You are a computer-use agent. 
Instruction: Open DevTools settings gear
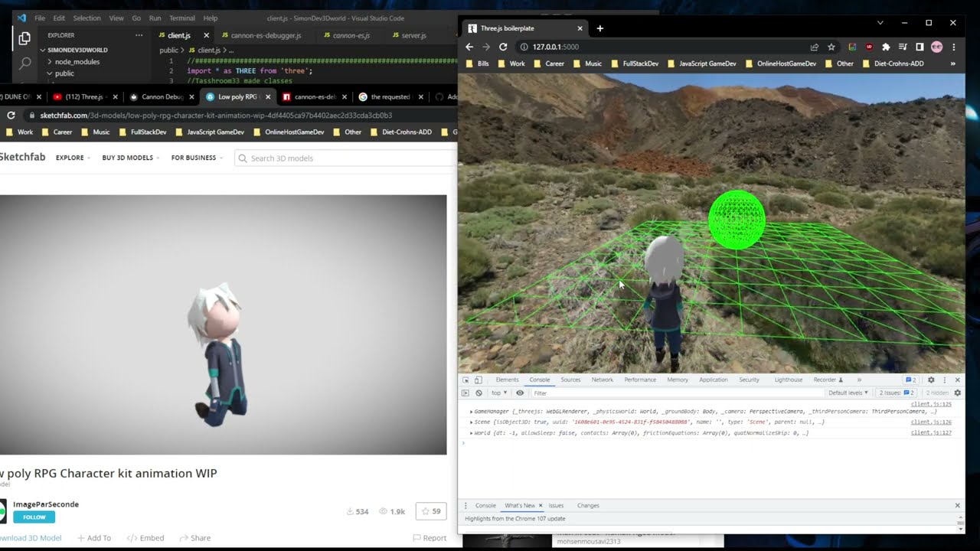[x=931, y=380]
